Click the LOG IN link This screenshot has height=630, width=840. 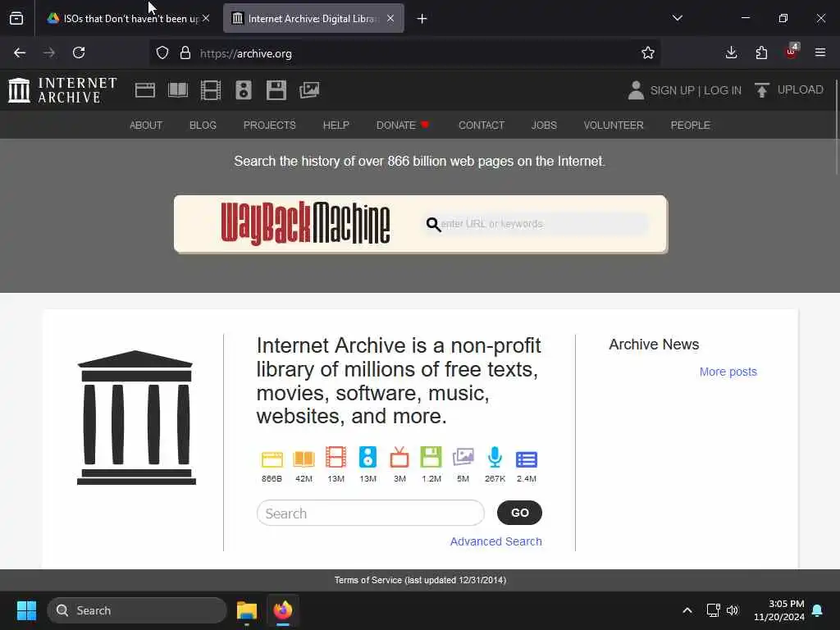coord(723,90)
